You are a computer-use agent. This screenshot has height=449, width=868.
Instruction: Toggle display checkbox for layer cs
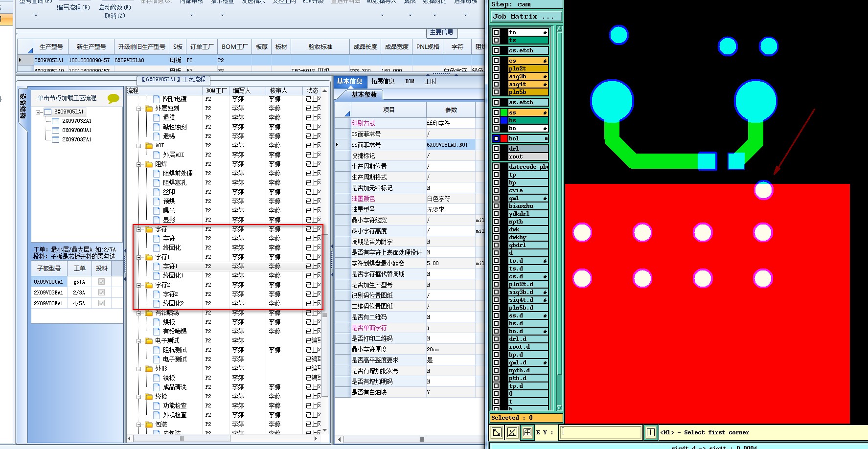[x=496, y=61]
